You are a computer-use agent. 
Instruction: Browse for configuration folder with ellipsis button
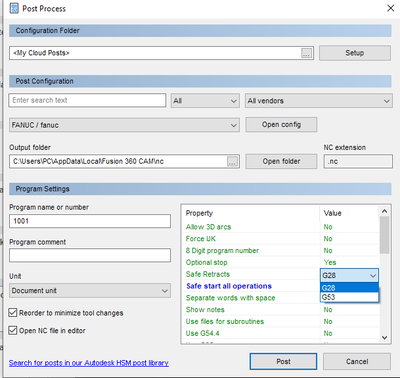point(306,53)
